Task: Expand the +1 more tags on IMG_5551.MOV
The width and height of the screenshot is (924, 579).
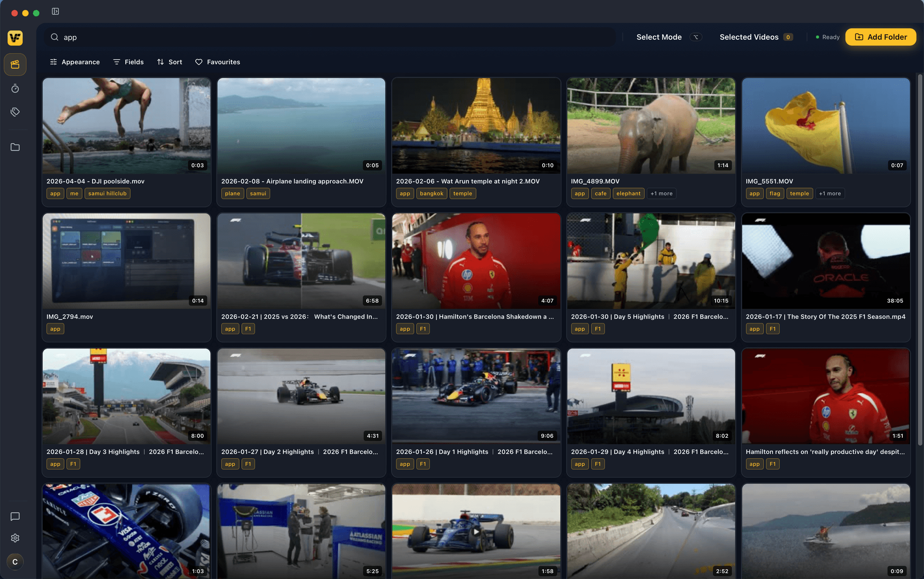Action: click(830, 193)
